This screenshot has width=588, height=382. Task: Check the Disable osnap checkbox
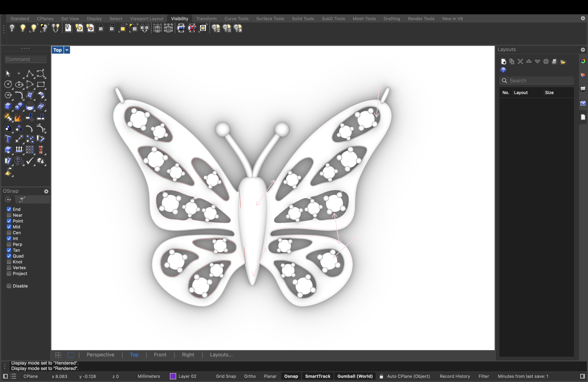[x=9, y=286]
